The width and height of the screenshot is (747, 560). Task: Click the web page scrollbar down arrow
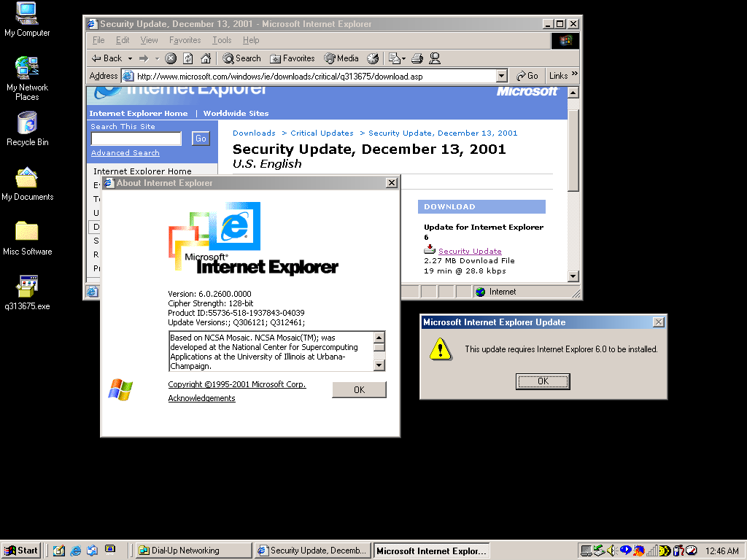click(573, 276)
